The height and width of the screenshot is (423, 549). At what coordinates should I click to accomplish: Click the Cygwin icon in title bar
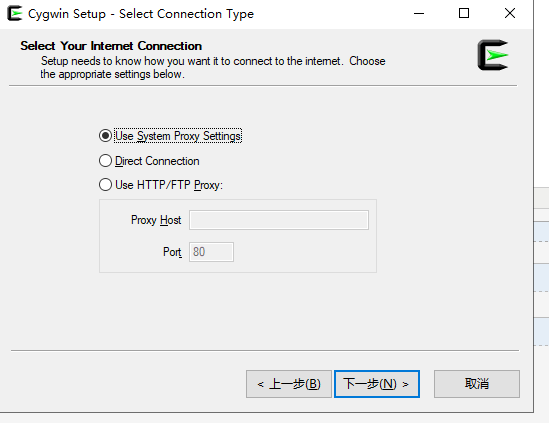[x=15, y=13]
